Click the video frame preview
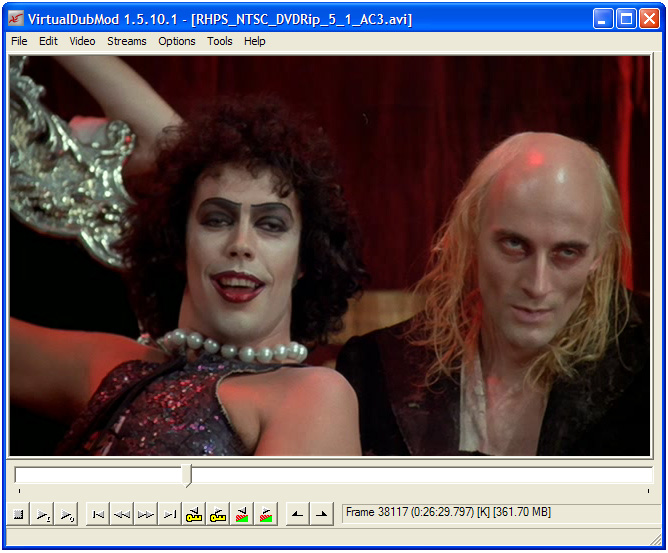The image size is (668, 553). tap(330, 256)
